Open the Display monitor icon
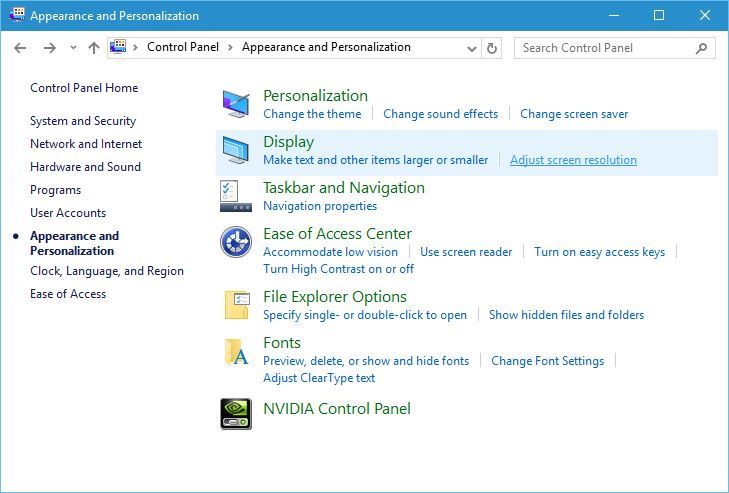 tap(236, 150)
